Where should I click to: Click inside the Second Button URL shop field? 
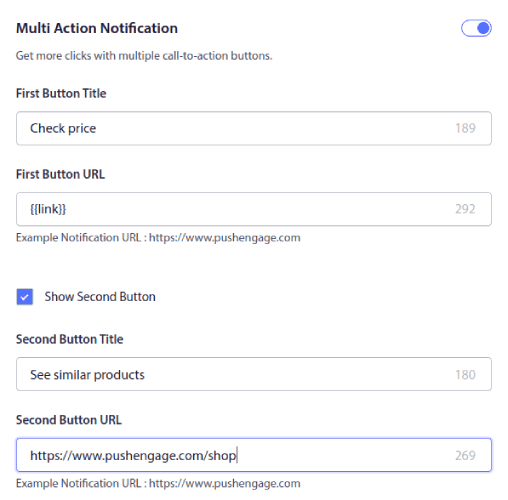(x=254, y=455)
